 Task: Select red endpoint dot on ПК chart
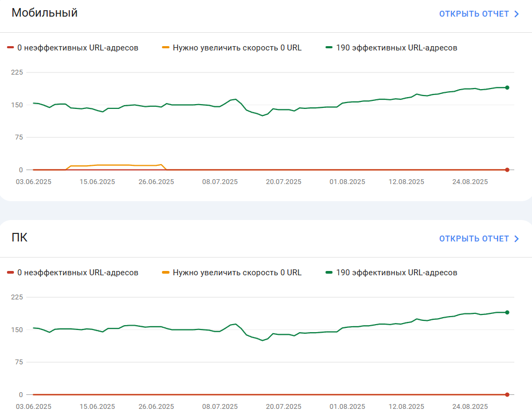507,394
